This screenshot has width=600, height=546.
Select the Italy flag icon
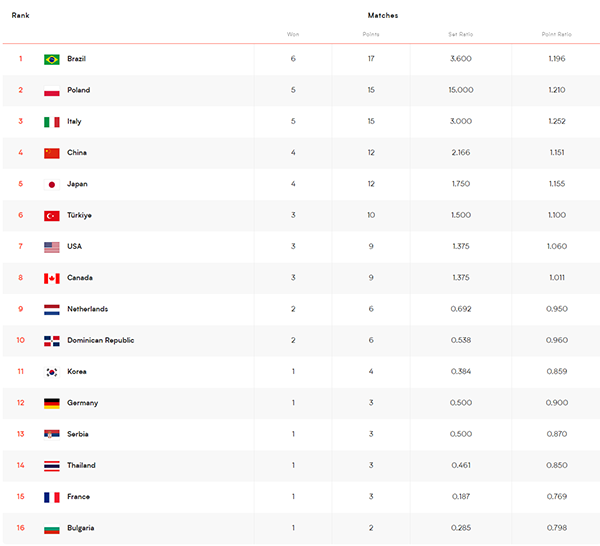[x=52, y=122]
